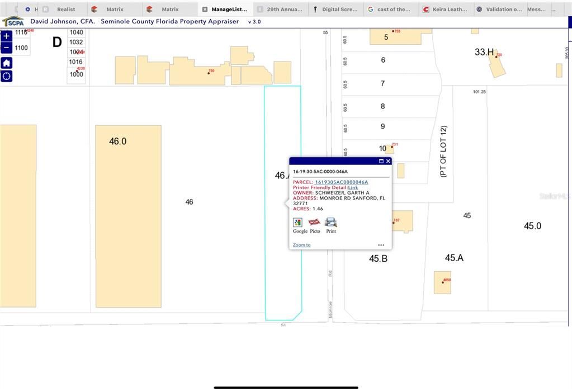Print parcel details using the Print icon

point(330,222)
